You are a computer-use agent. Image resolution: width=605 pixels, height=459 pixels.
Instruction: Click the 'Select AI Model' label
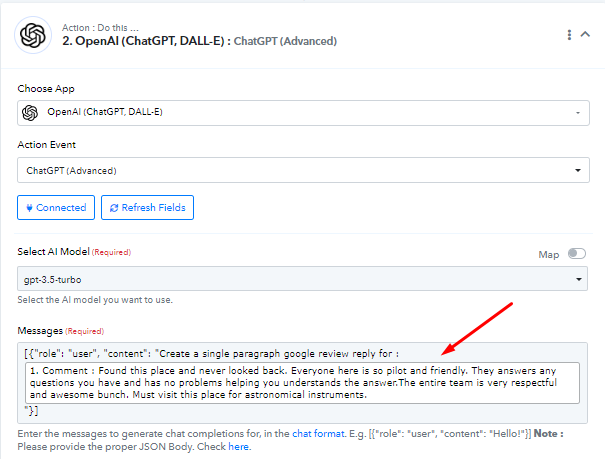(54, 251)
